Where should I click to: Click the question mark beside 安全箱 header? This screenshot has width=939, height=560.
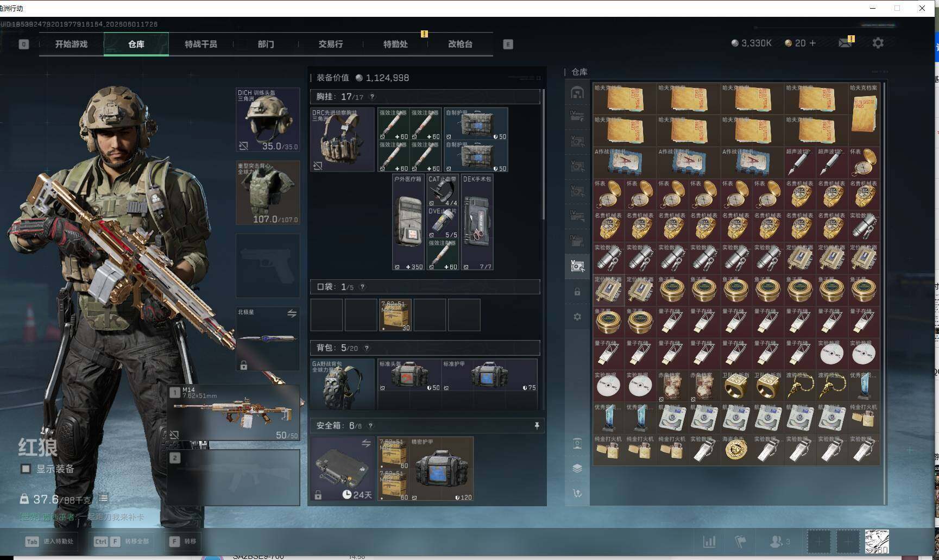pyautogui.click(x=370, y=426)
